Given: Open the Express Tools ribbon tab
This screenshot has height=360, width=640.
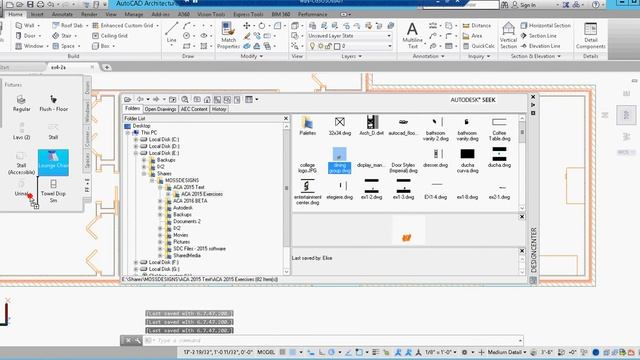Looking at the screenshot, I should pyautogui.click(x=248, y=14).
